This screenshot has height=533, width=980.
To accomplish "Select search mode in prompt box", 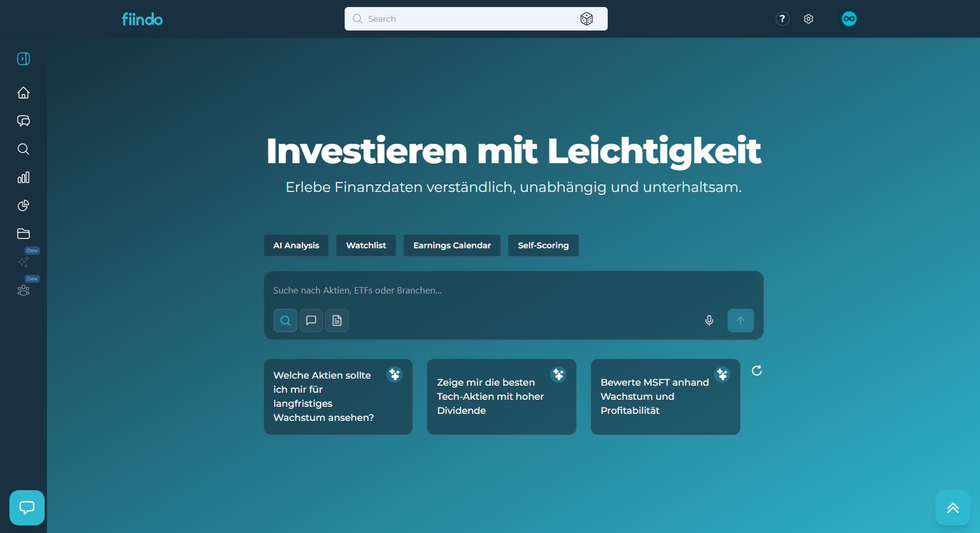I will pos(285,321).
